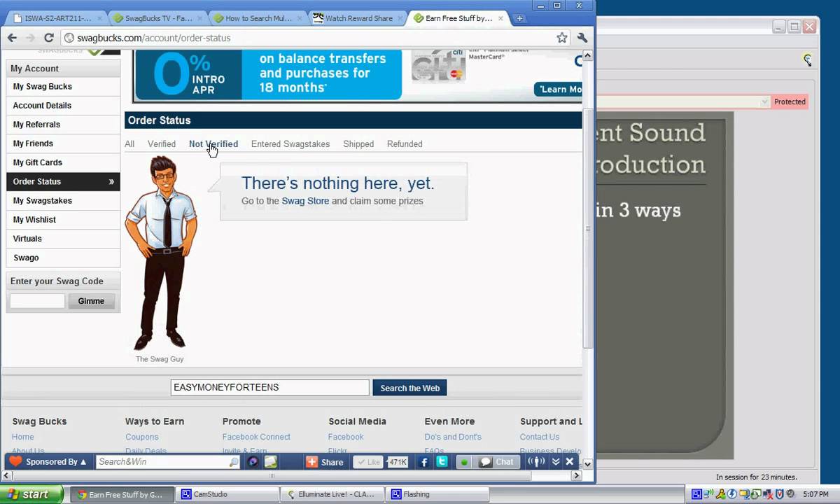Open Account Details in sidebar
The width and height of the screenshot is (840, 504).
[x=63, y=106]
